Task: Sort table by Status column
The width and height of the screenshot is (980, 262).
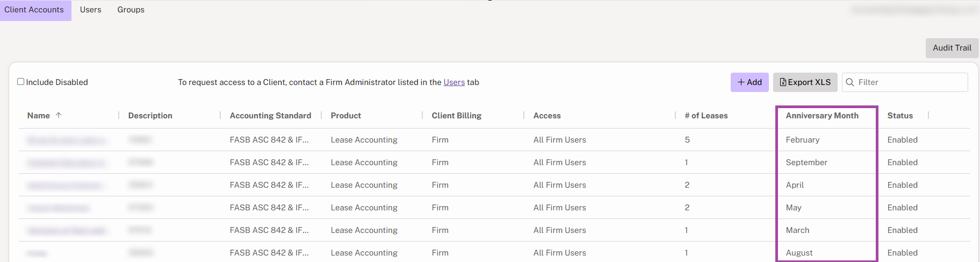Action: 900,116
